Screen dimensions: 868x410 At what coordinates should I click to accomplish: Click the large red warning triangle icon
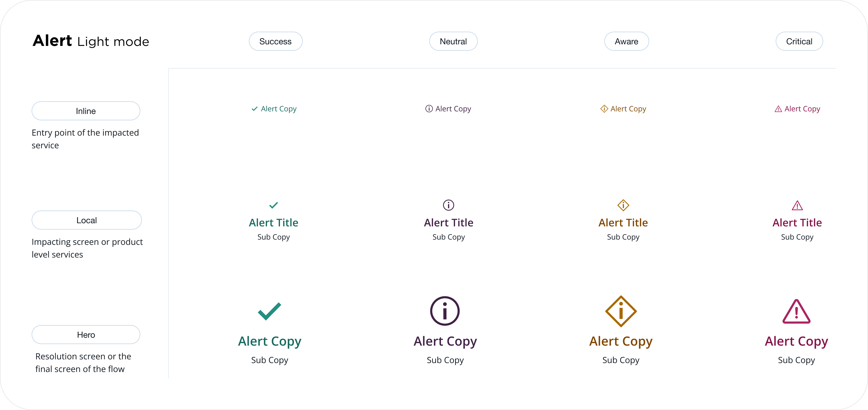coord(796,312)
